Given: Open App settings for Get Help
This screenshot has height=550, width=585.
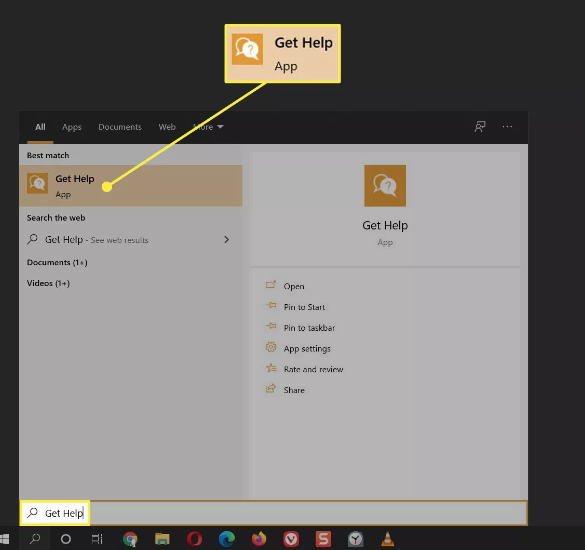Looking at the screenshot, I should click(x=307, y=349).
